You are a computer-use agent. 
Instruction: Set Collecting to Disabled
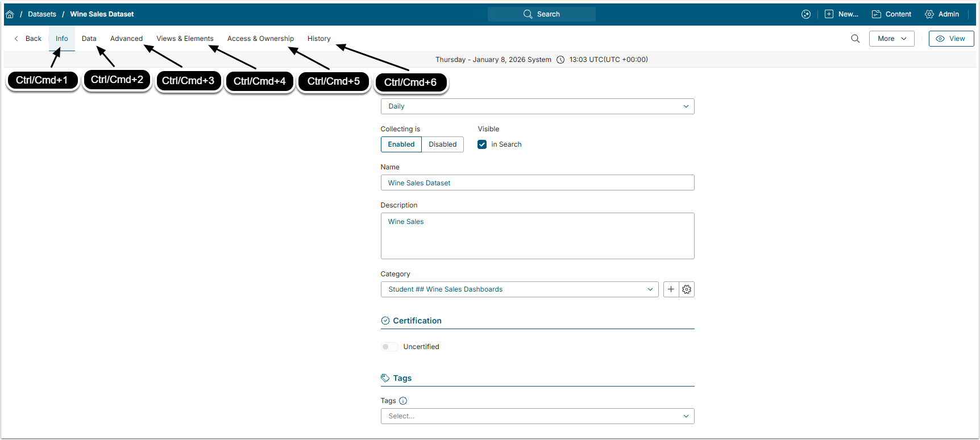[x=442, y=144]
